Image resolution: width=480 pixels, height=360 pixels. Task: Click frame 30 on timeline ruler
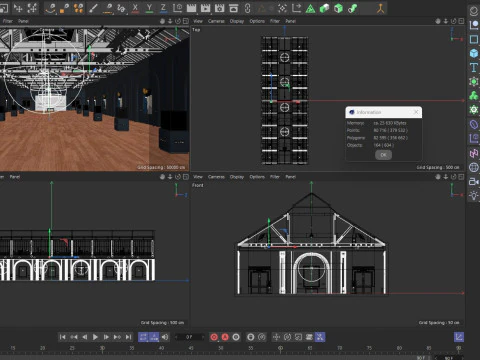click(x=102, y=348)
